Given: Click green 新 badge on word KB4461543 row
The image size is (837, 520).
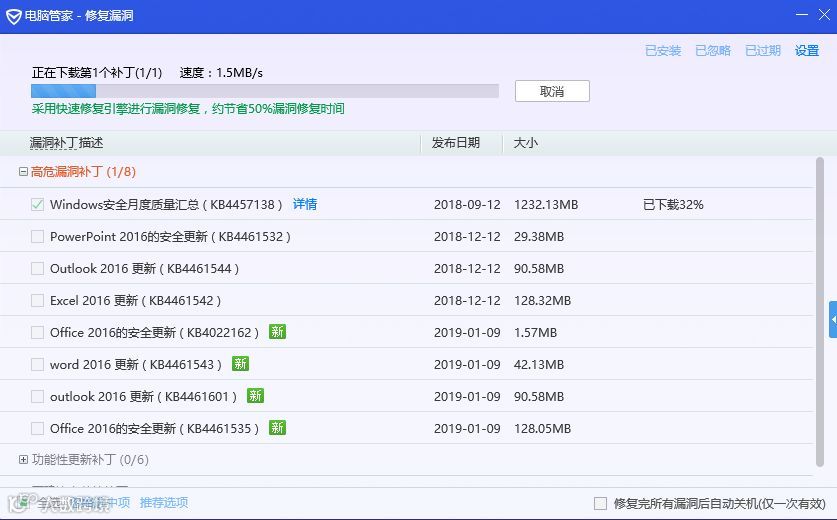Looking at the screenshot, I should pos(240,364).
